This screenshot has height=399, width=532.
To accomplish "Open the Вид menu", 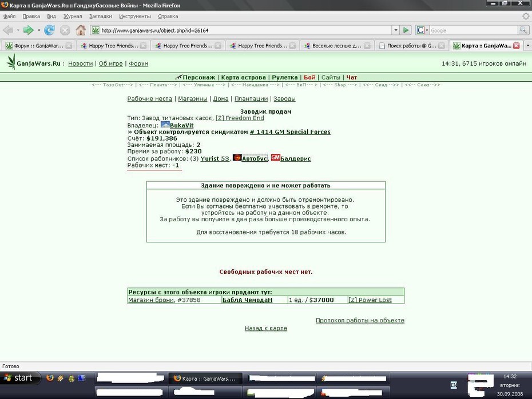I will tap(51, 16).
